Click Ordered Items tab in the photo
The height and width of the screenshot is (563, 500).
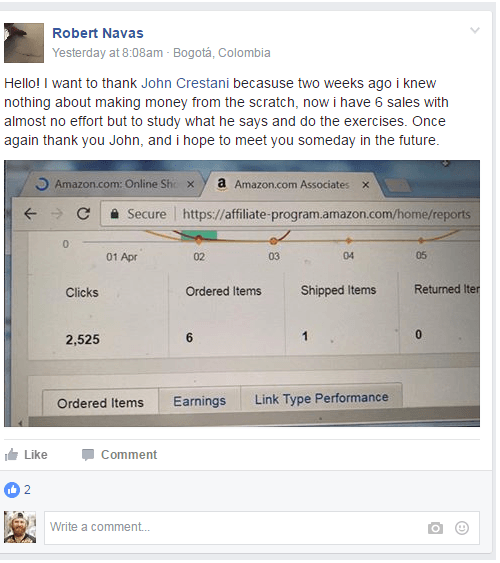pos(100,403)
